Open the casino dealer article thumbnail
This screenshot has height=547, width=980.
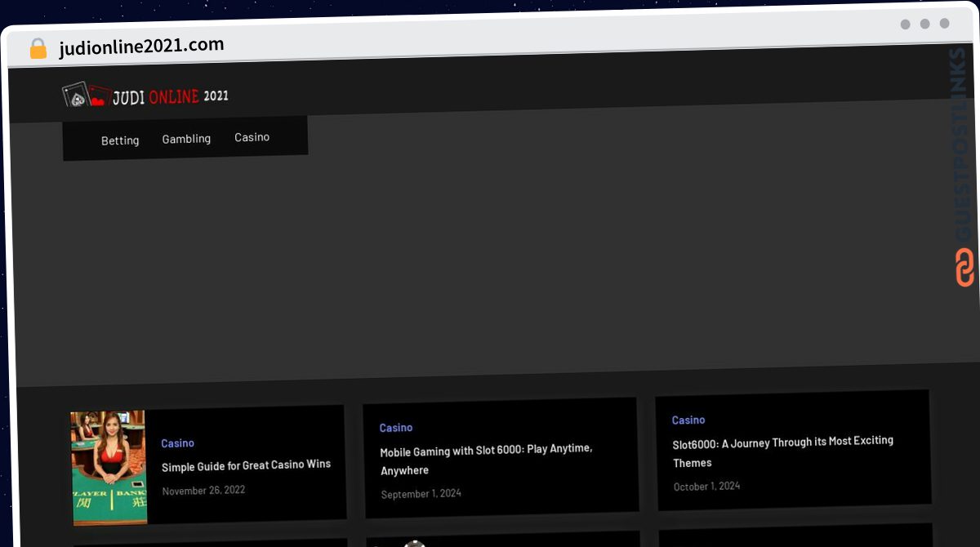point(109,468)
